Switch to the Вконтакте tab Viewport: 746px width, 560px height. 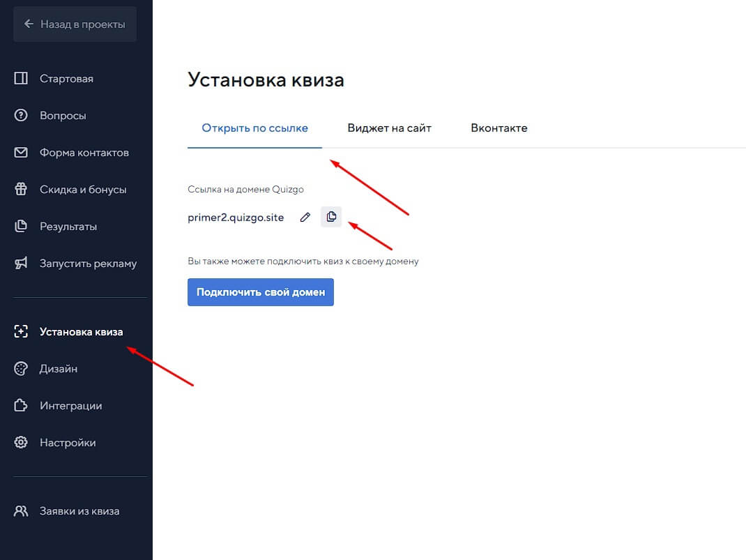(x=498, y=128)
